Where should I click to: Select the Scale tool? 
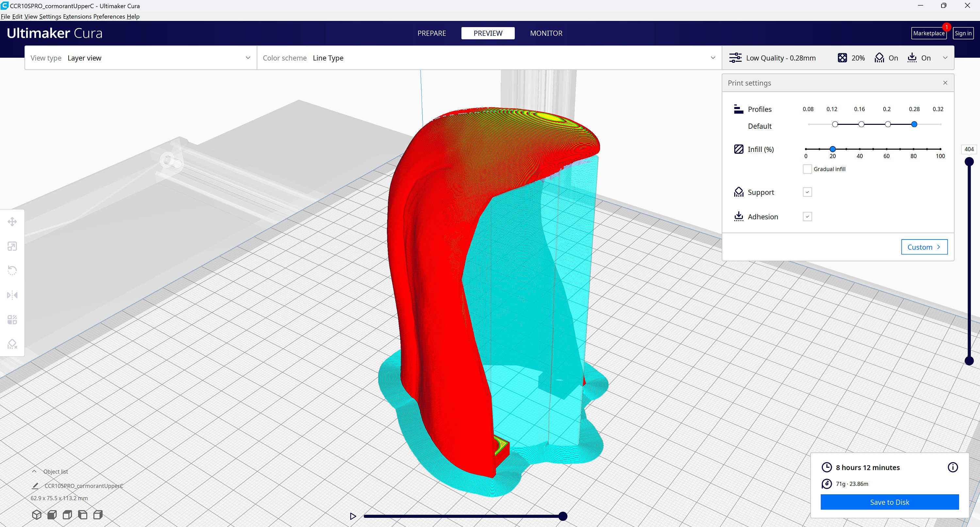click(x=12, y=246)
